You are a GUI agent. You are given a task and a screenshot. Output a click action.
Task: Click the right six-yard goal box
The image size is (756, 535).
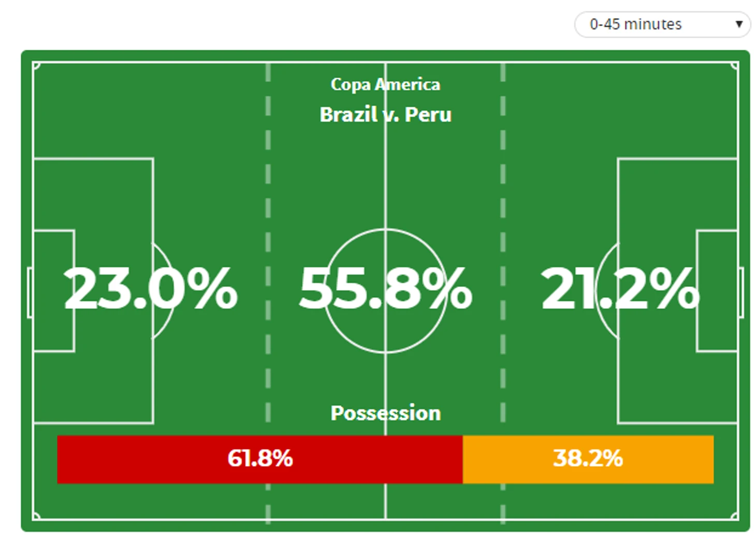717,291
